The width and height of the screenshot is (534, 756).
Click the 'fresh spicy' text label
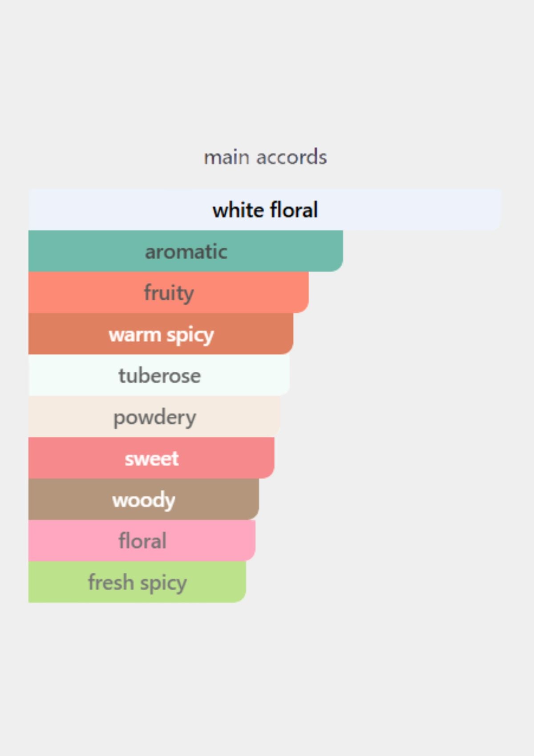click(138, 583)
